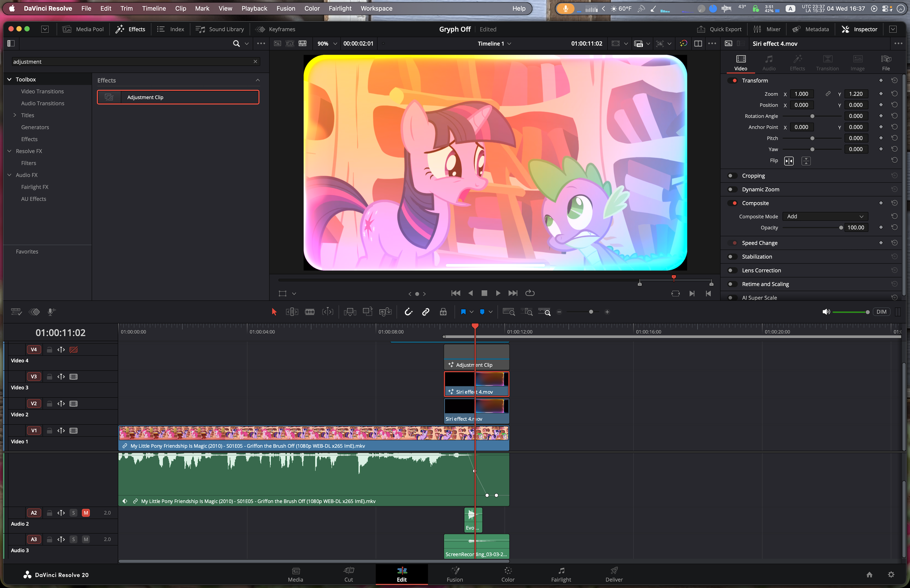910x588 pixels.
Task: Click the Quick Export button
Action: pos(719,29)
